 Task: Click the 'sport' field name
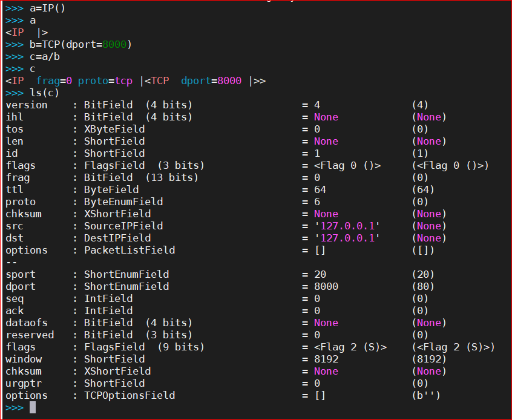(x=21, y=274)
